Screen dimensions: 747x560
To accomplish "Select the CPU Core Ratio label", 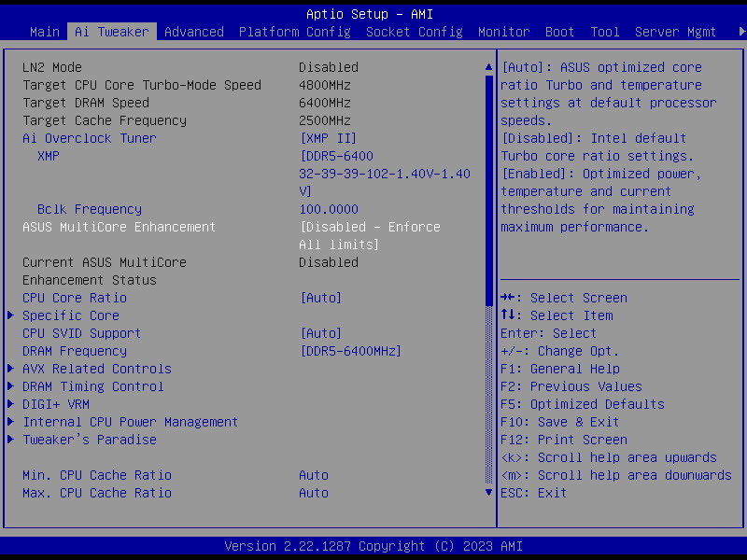I will [75, 298].
